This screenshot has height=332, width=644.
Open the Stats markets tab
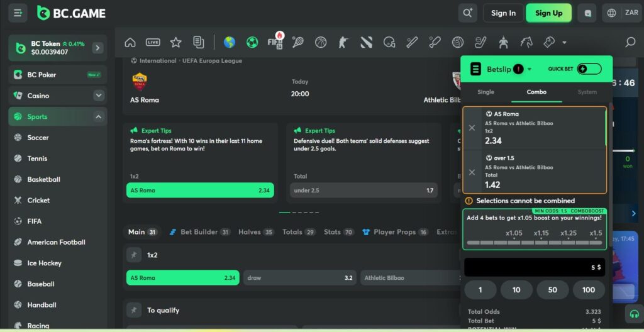339,232
